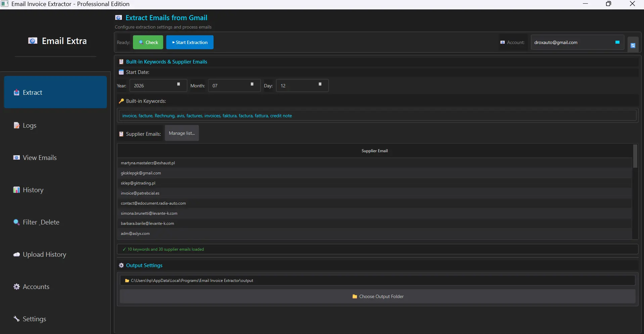644x334 pixels.
Task: Select adm@aslyx.com row
Action: coord(374,234)
